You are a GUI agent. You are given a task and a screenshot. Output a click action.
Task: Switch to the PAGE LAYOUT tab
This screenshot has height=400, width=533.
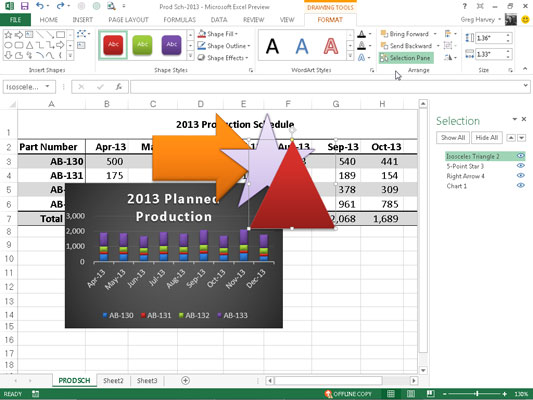click(x=128, y=20)
